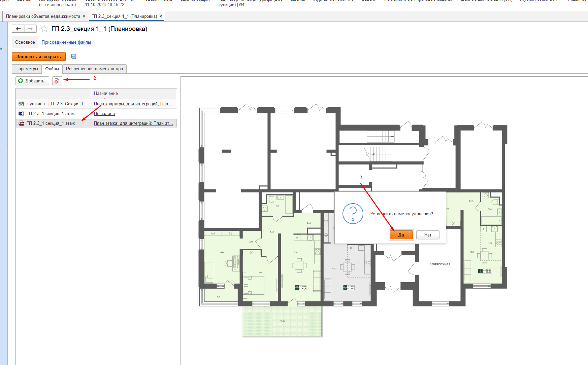Click the Добавить button
588x365 pixels.
(x=32, y=81)
